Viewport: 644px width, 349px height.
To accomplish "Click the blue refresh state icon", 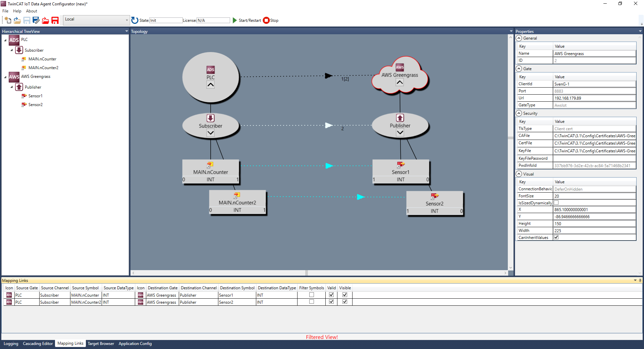I will pos(135,20).
